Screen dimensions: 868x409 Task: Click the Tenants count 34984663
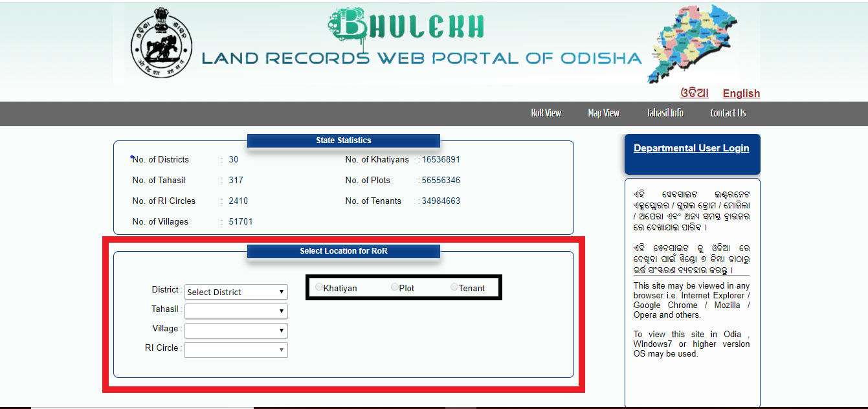(441, 201)
